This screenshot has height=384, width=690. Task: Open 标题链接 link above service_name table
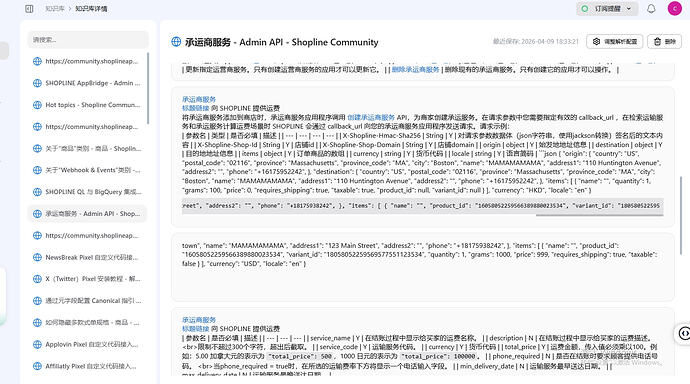196,329
